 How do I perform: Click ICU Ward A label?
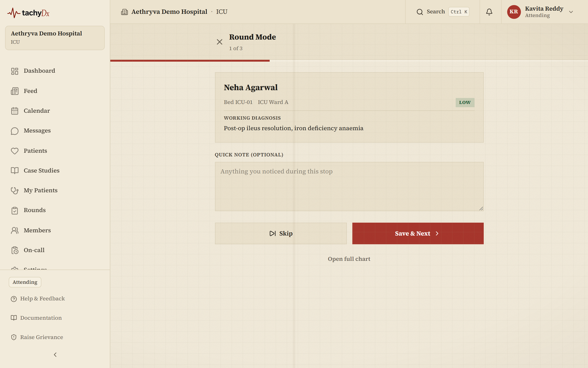[x=273, y=102]
